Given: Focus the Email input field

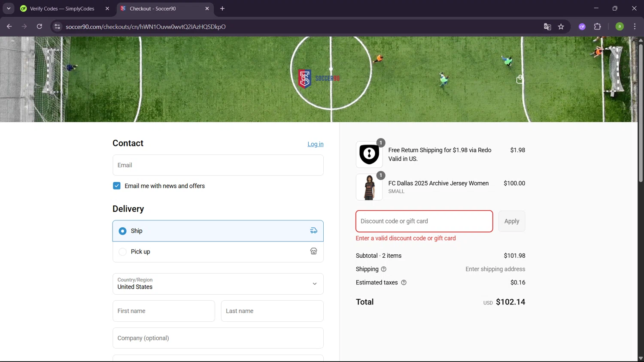Looking at the screenshot, I should pos(218,165).
